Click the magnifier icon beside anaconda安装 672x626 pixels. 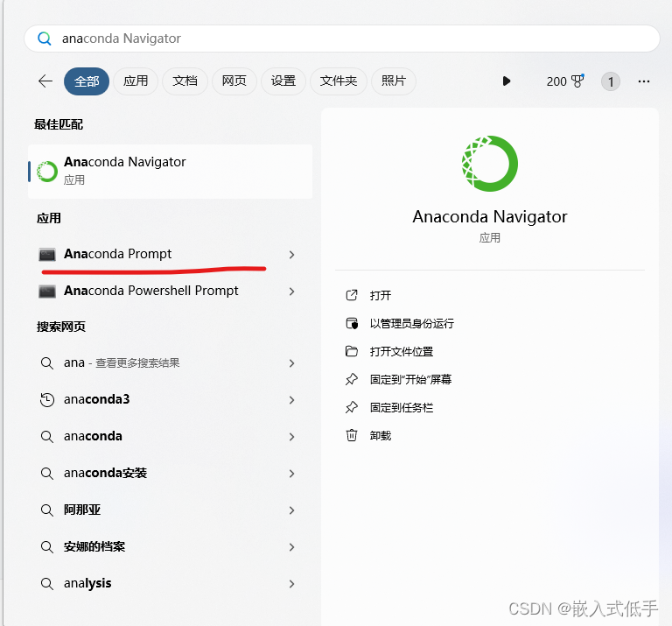tap(46, 474)
